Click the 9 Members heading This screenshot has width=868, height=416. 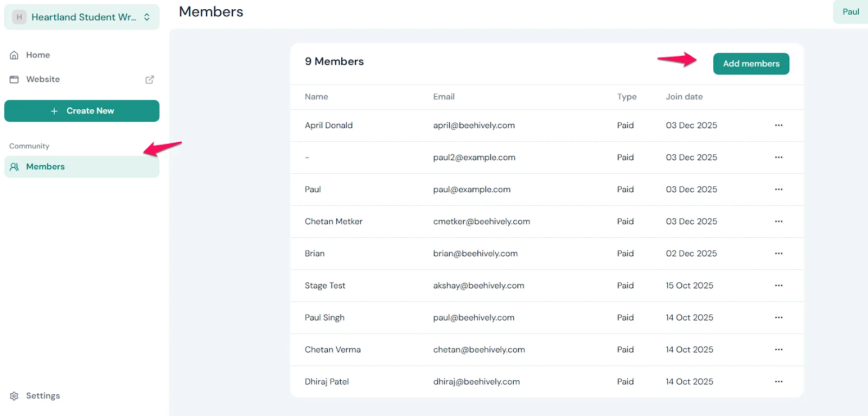[334, 61]
